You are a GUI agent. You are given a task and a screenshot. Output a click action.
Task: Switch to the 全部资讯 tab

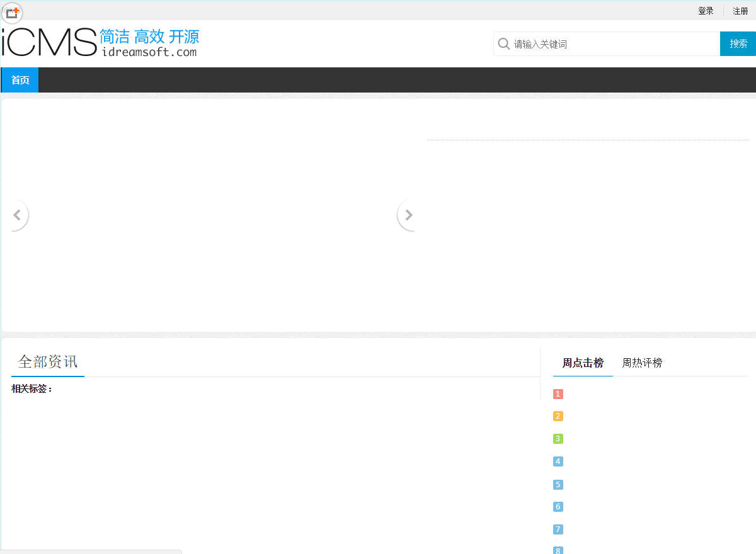tap(47, 361)
